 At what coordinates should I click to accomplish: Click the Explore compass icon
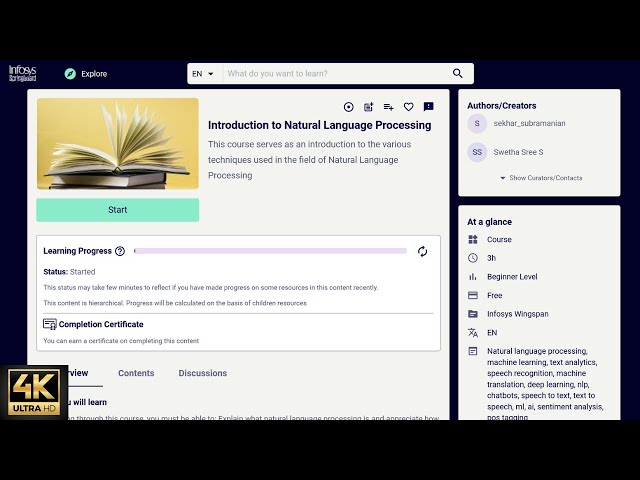(x=70, y=74)
